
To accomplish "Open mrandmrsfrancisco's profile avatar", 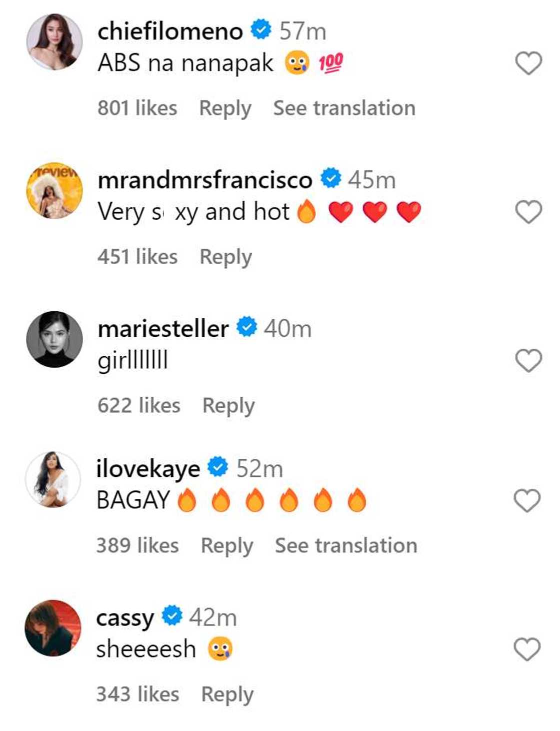I will [54, 191].
